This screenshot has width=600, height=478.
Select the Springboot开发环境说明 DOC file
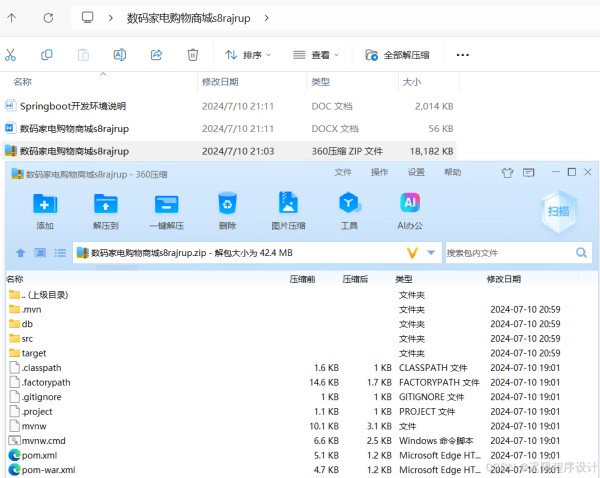click(x=229, y=106)
